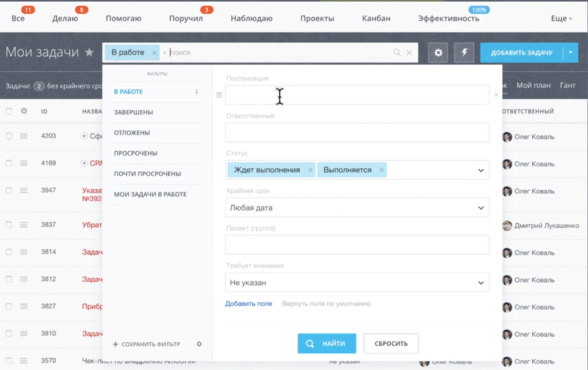Check the box for task 4169
The height and width of the screenshot is (370, 588).
tap(9, 163)
